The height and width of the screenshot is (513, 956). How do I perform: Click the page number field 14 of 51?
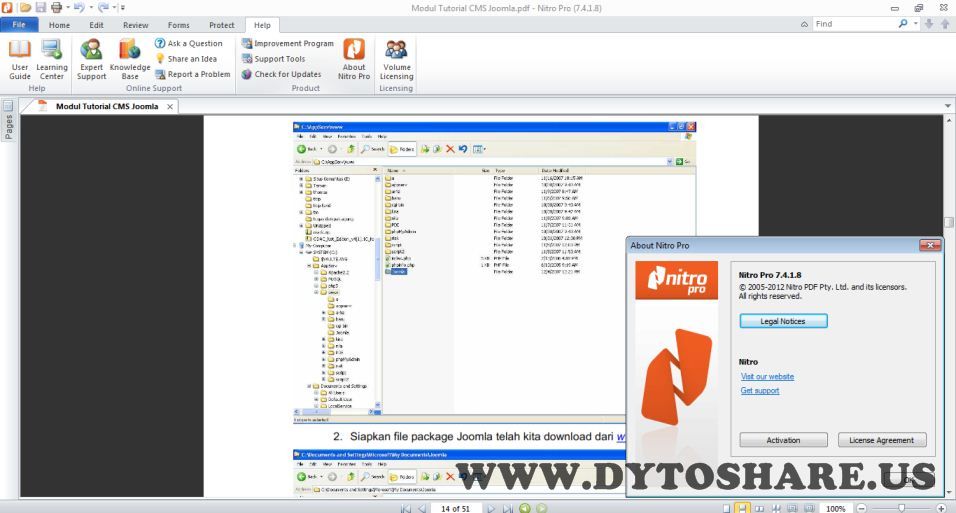click(x=455, y=508)
